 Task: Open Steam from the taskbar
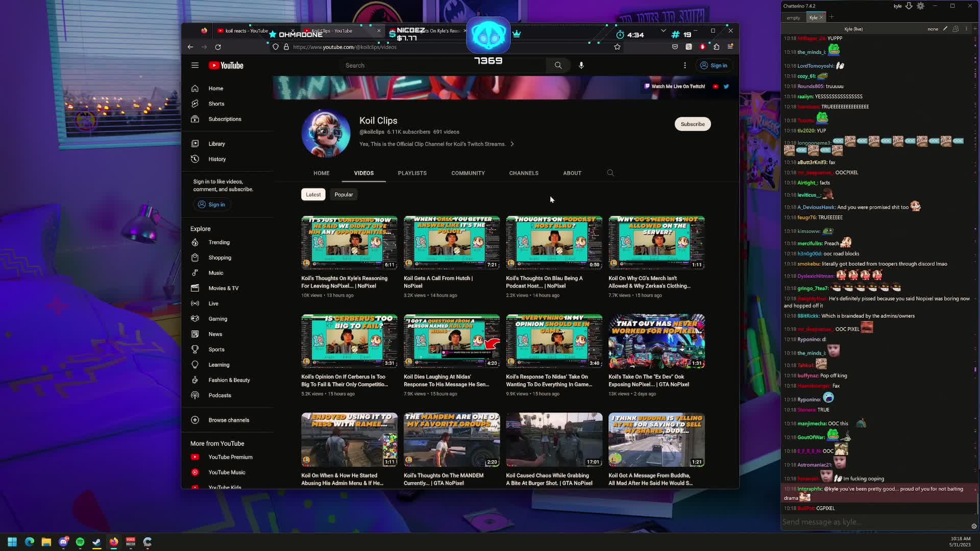tap(97, 542)
